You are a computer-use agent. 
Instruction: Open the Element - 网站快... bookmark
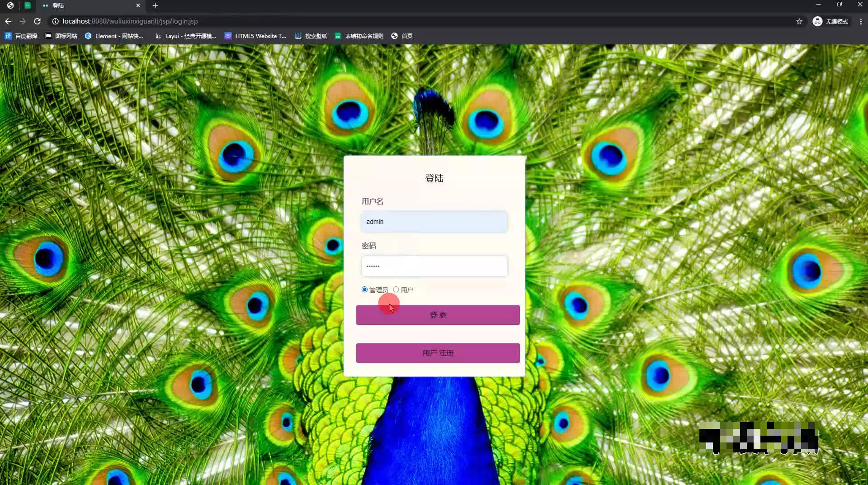tap(114, 36)
